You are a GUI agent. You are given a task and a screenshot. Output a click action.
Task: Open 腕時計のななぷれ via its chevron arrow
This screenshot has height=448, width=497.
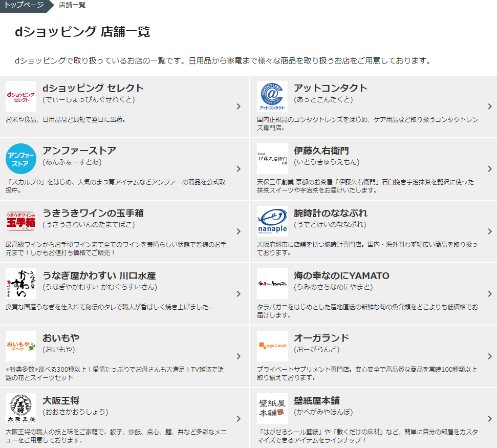[490, 231]
